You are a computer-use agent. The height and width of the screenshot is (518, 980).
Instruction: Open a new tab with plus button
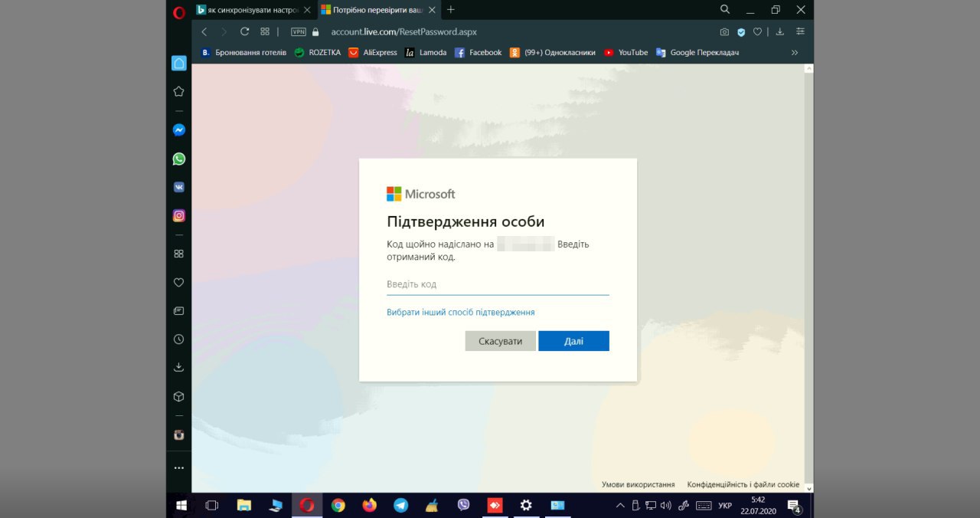click(x=450, y=10)
